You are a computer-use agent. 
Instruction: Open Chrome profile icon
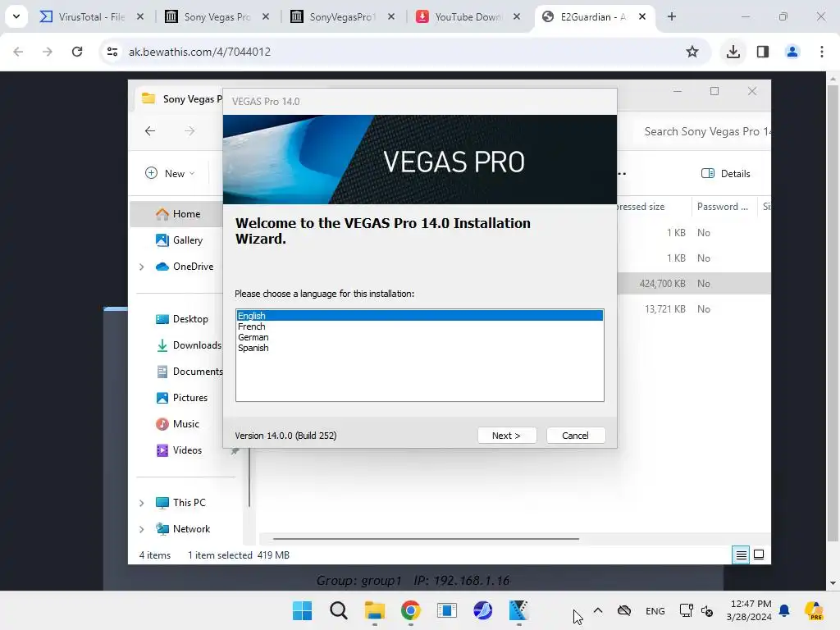tap(792, 52)
